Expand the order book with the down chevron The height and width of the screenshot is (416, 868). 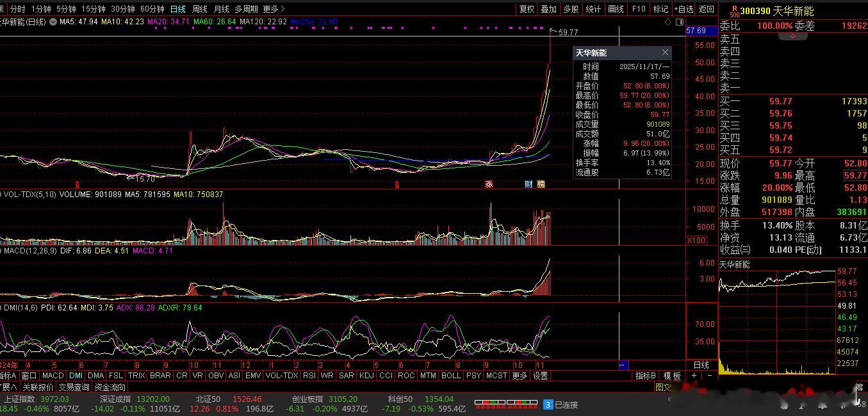(x=792, y=36)
